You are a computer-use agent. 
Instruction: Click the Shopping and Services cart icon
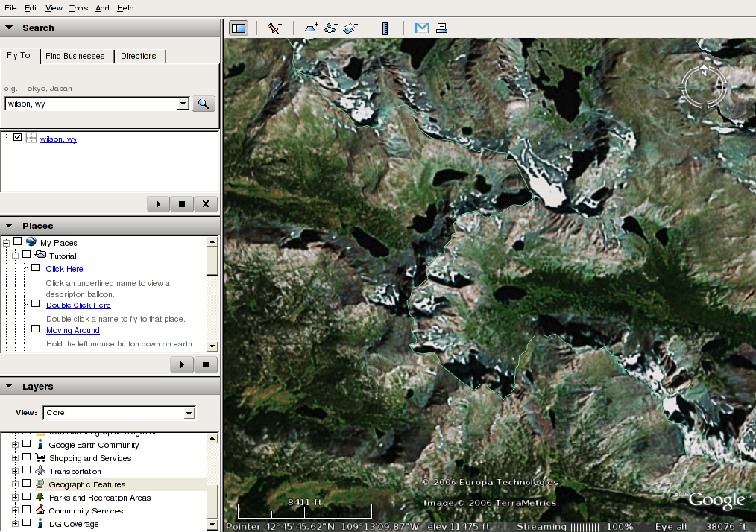point(40,457)
